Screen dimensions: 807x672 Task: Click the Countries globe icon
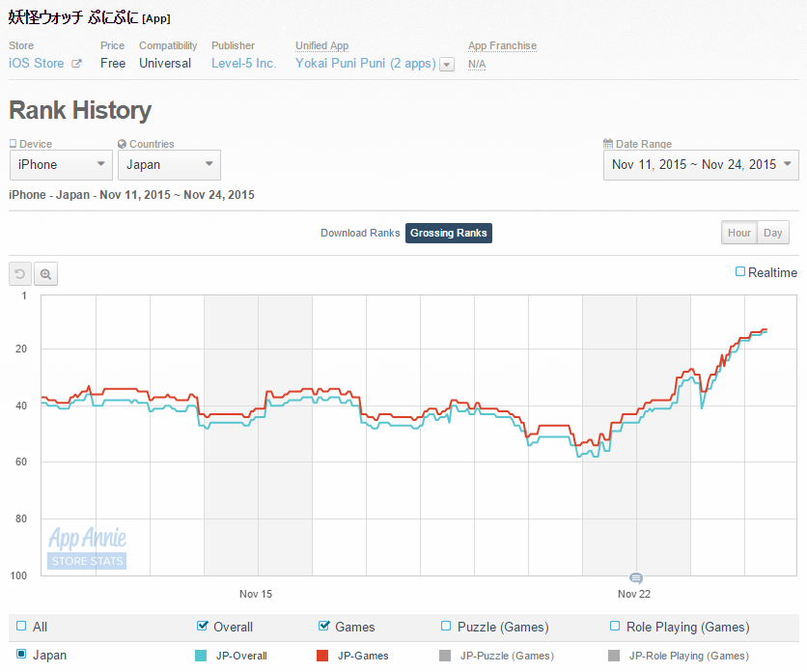pyautogui.click(x=122, y=144)
